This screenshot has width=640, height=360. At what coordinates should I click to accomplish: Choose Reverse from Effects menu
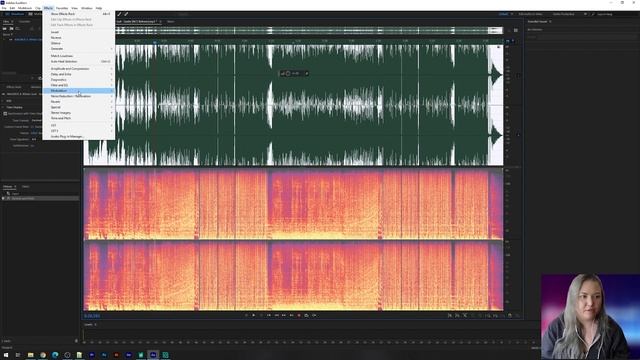78,38
